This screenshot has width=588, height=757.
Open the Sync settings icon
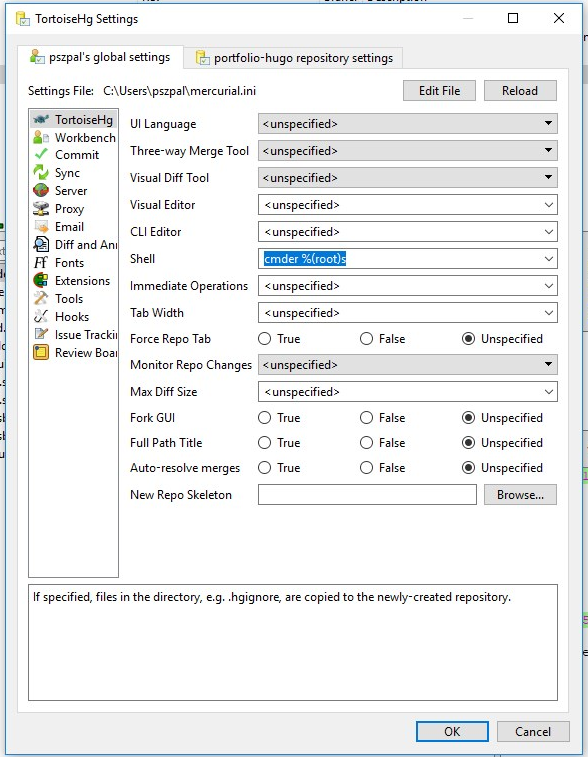[x=41, y=172]
